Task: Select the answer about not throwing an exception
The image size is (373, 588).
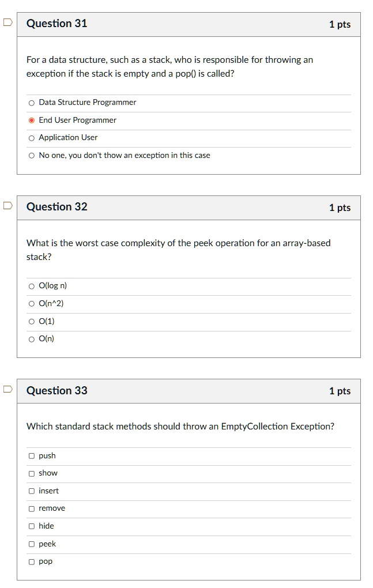Action: [32, 156]
